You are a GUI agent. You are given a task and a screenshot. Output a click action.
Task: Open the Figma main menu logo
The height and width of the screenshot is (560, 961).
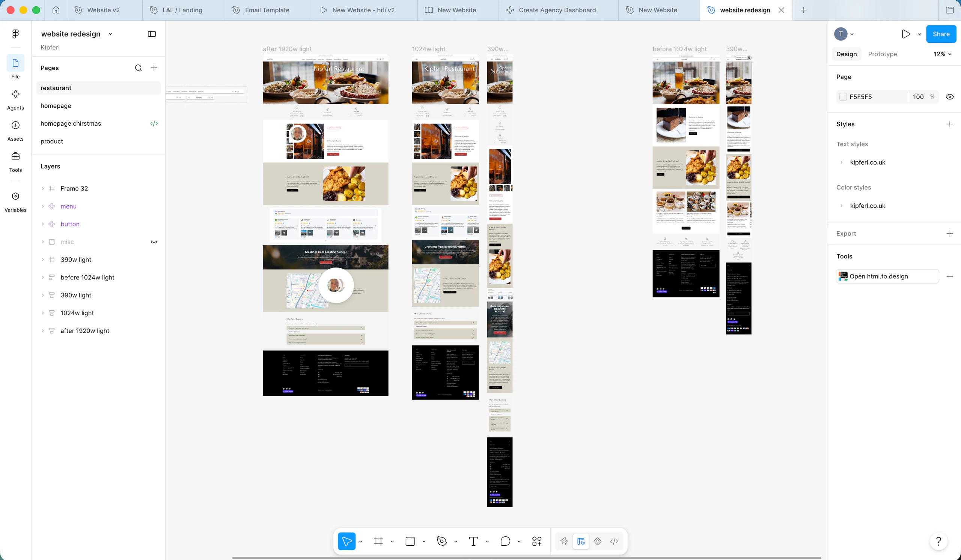tap(15, 34)
